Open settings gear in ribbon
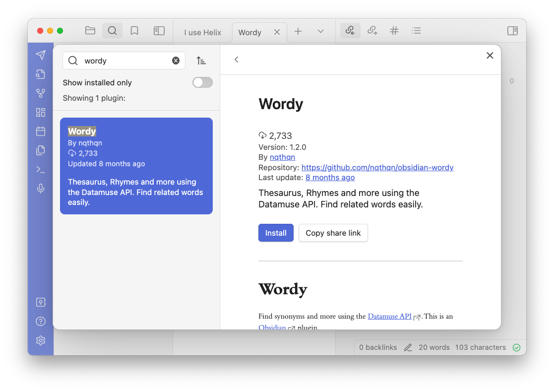 pyautogui.click(x=41, y=340)
